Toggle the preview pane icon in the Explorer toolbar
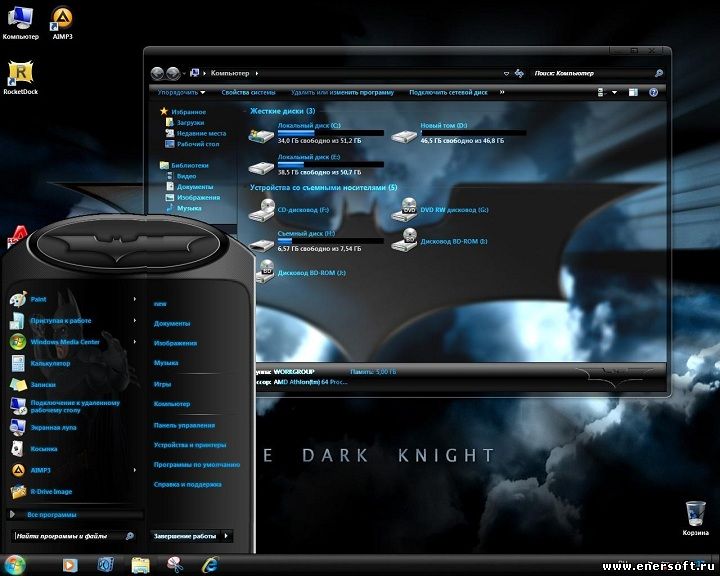Image resolution: width=720 pixels, height=576 pixels. click(633, 92)
